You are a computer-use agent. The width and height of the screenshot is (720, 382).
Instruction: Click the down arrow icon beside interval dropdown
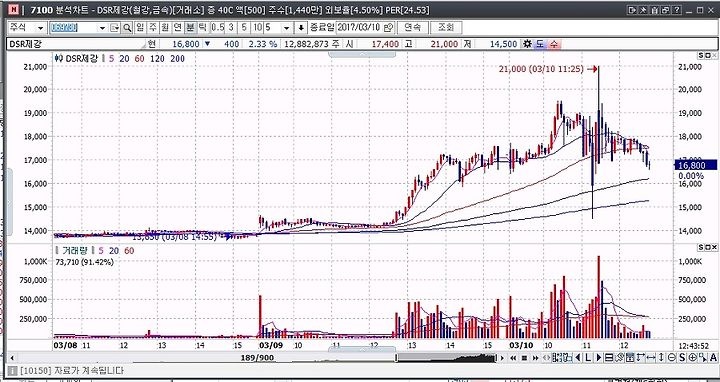click(301, 28)
